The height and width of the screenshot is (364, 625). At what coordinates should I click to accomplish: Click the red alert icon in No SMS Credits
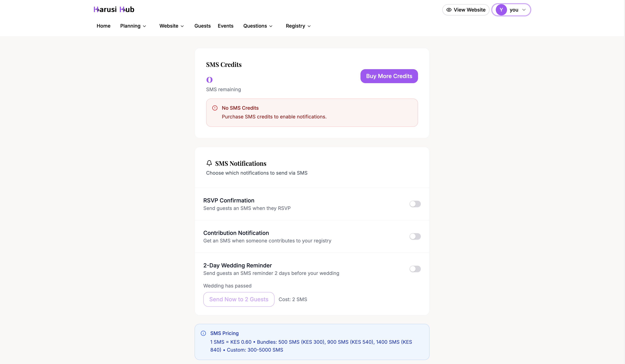tap(215, 108)
